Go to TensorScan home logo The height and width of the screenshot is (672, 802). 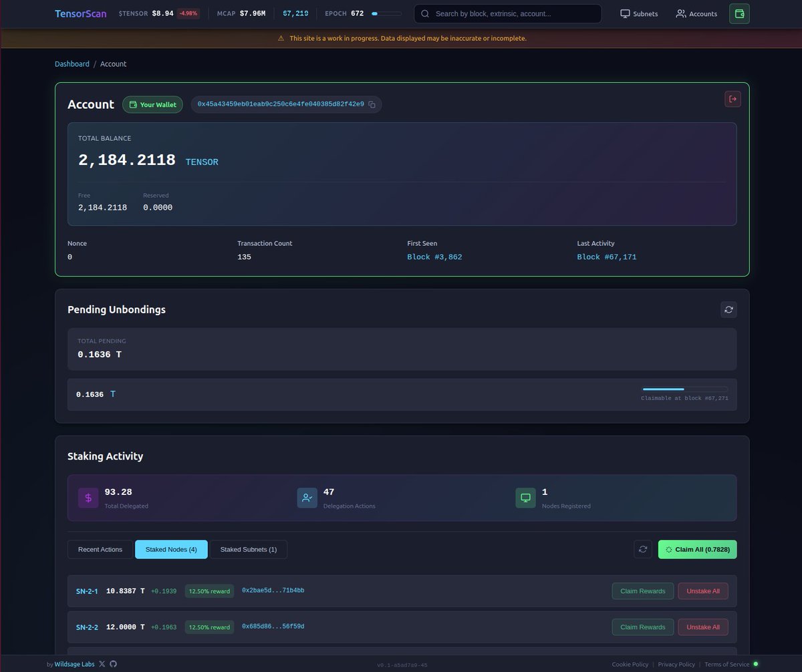(x=81, y=13)
